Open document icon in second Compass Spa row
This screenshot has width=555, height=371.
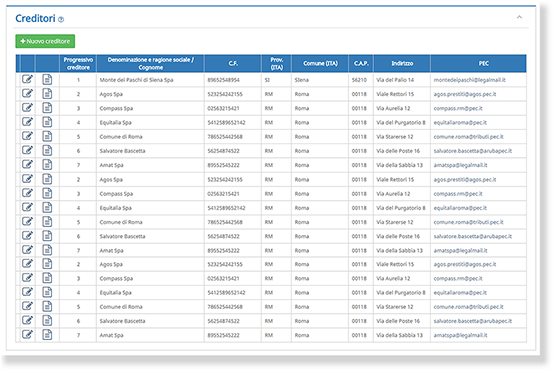pyautogui.click(x=47, y=193)
